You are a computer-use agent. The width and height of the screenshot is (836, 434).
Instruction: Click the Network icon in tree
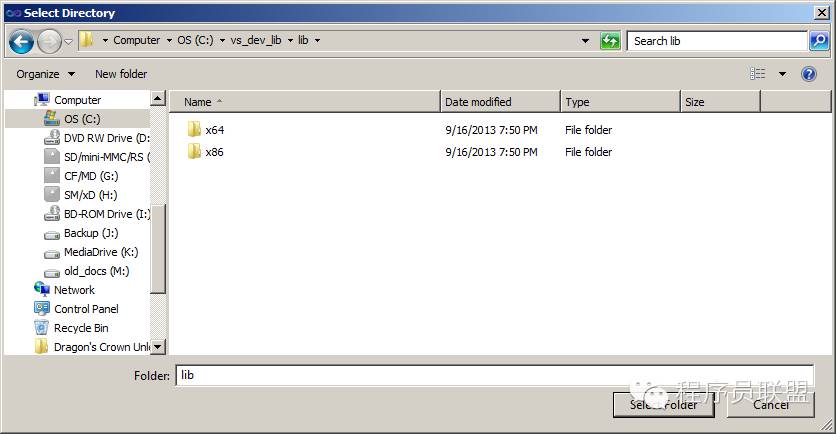(42, 289)
